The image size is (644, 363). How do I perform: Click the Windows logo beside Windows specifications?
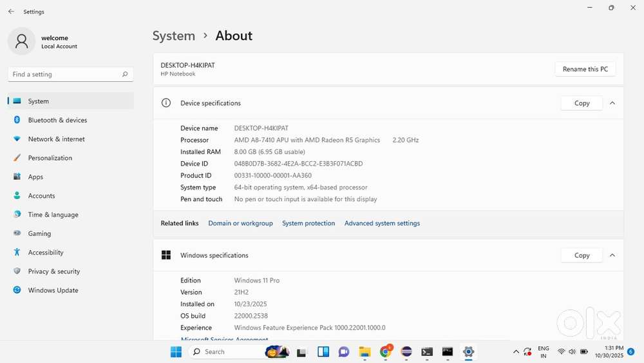166,255
